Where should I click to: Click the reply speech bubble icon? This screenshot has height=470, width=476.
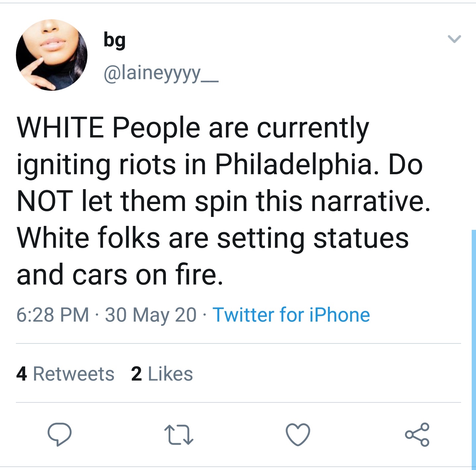click(x=59, y=434)
